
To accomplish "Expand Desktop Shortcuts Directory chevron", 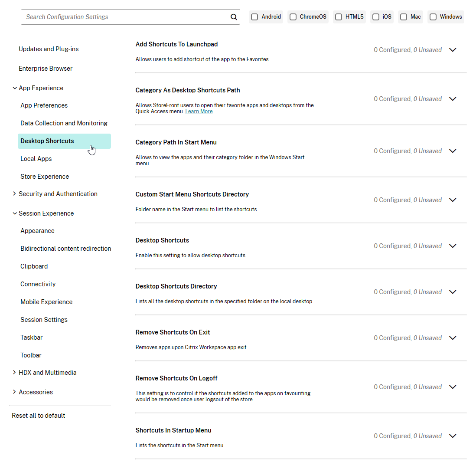I will [x=453, y=292].
